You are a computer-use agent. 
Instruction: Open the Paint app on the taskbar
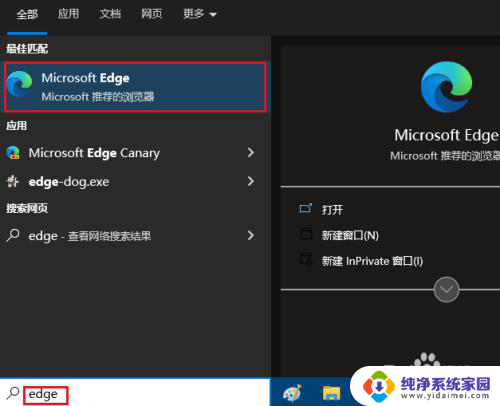(x=292, y=393)
